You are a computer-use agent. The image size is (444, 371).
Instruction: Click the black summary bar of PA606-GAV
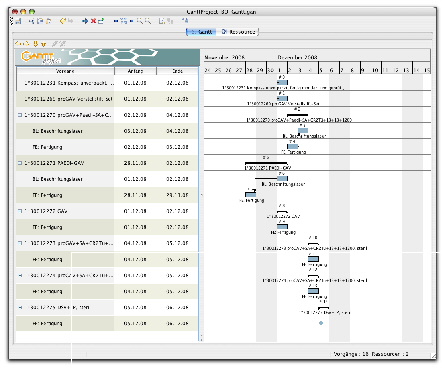tap(266, 163)
